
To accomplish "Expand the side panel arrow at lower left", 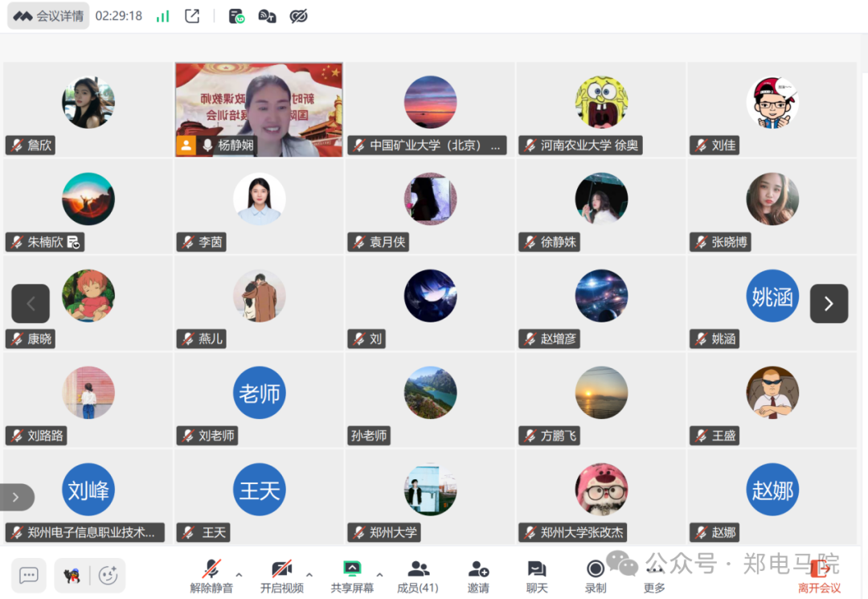I will coord(17,497).
